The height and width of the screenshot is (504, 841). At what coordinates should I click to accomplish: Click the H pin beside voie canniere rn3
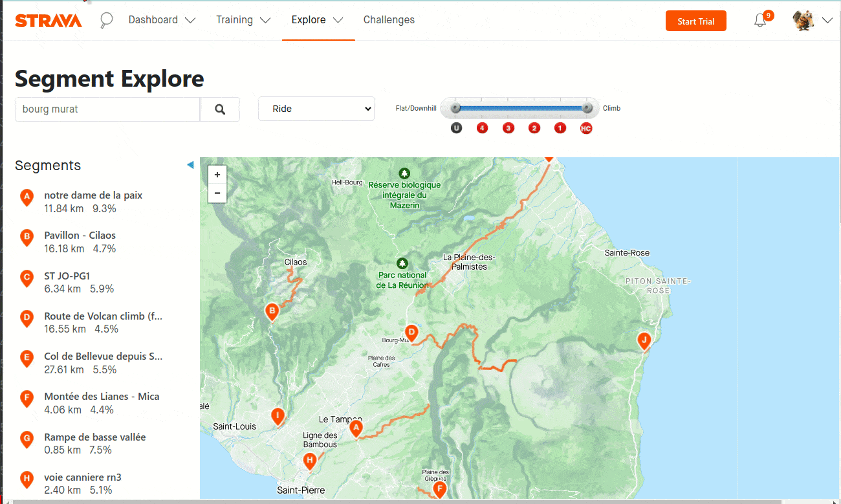27,479
